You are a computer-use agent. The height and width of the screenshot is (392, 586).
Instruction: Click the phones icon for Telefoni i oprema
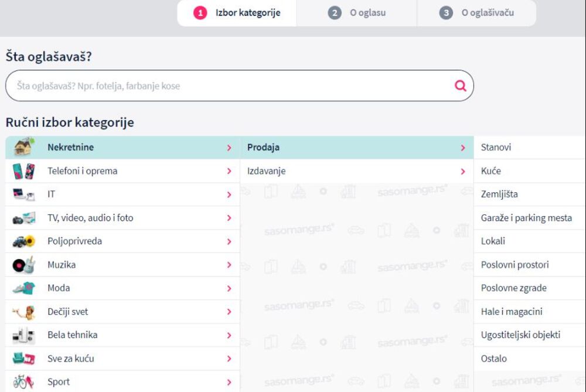point(24,171)
